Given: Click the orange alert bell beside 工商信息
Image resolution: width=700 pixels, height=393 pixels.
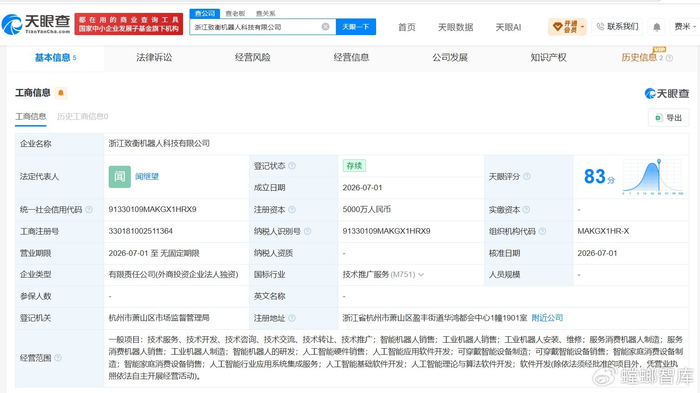Looking at the screenshot, I should coord(61,93).
